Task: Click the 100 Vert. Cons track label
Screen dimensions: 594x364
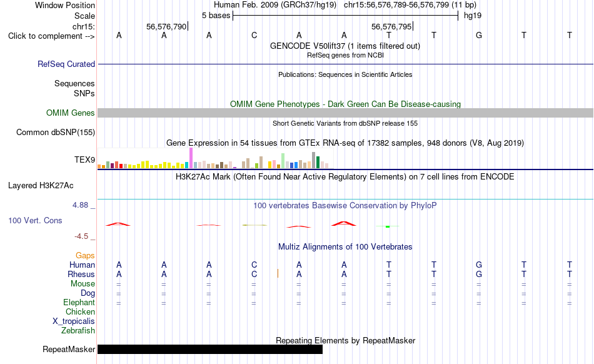Action: point(35,220)
